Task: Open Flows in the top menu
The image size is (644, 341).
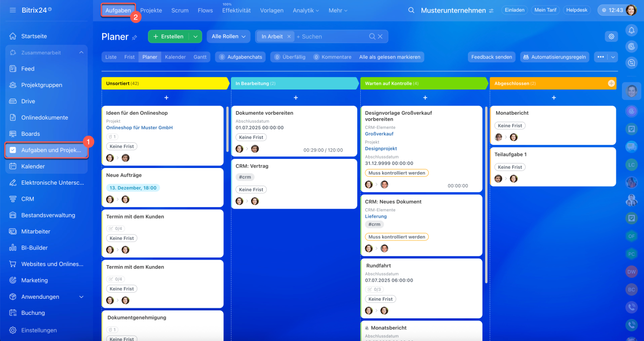Action: pos(205,10)
